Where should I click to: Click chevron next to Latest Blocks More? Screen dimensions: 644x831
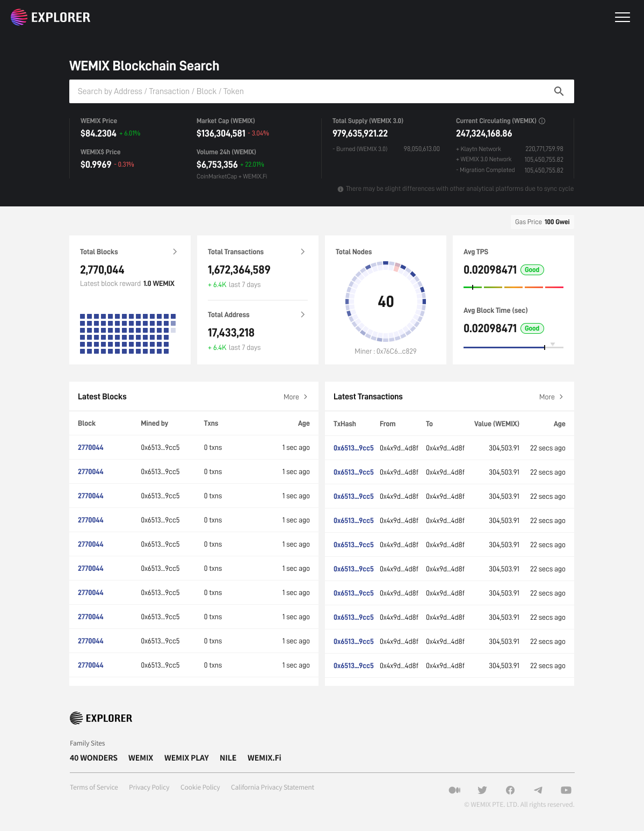coord(306,397)
